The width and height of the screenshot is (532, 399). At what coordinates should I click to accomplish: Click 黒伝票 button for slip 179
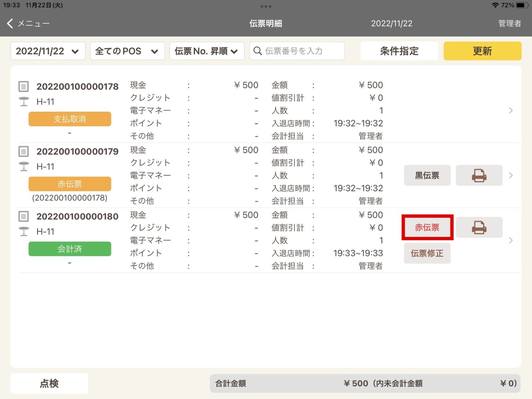pyautogui.click(x=427, y=175)
